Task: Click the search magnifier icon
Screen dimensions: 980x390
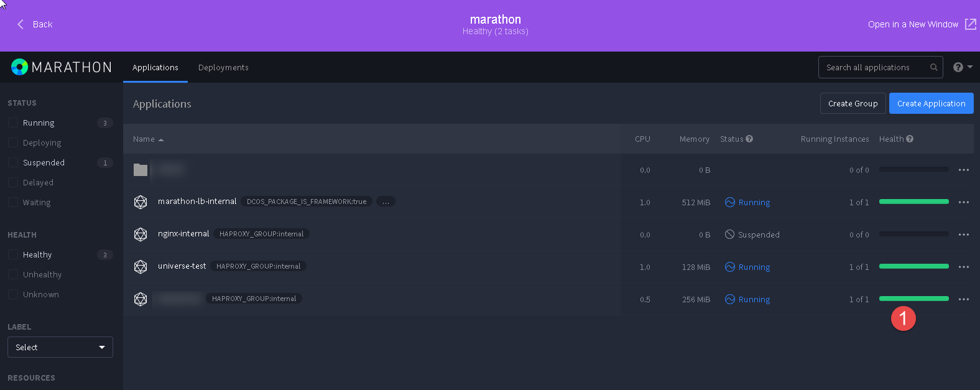Action: tap(934, 67)
